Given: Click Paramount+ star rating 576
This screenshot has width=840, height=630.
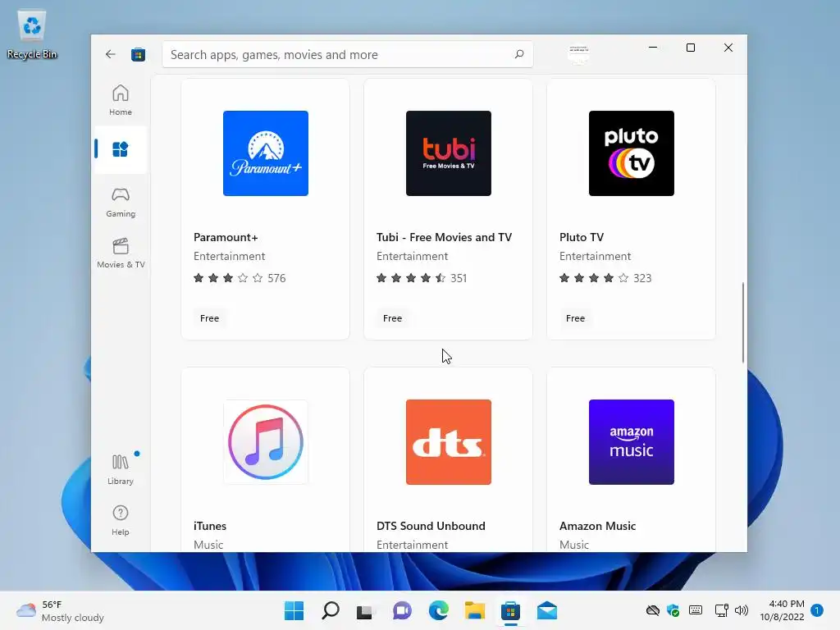Looking at the screenshot, I should click(240, 278).
